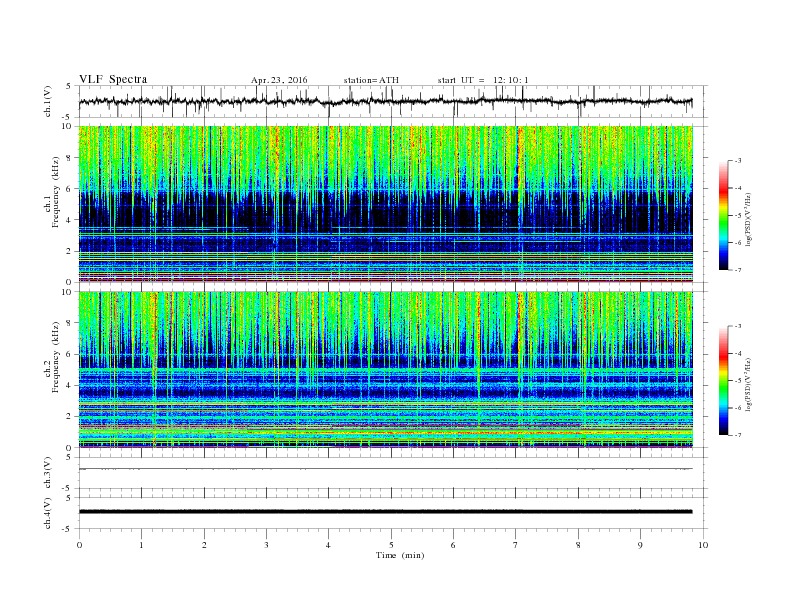The height and width of the screenshot is (612, 792).
Task: Click time axis tick label "0"
Action: pyautogui.click(x=79, y=545)
